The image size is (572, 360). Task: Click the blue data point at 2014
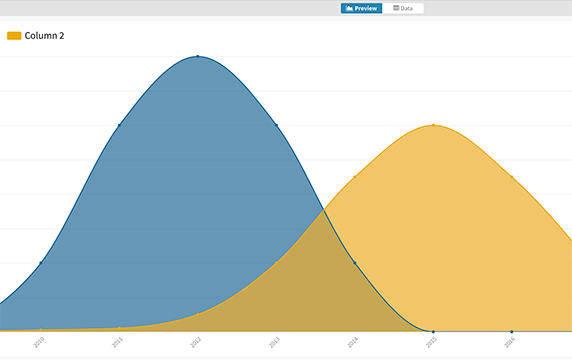[355, 263]
